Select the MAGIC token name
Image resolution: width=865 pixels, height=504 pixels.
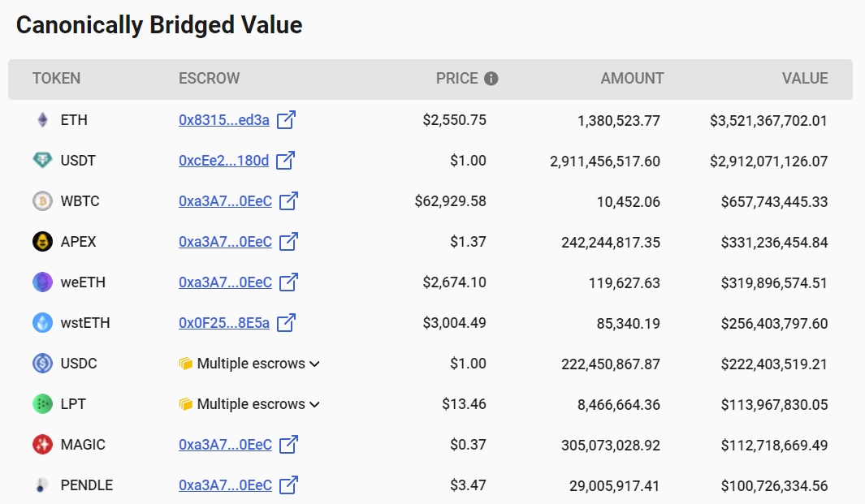point(83,445)
